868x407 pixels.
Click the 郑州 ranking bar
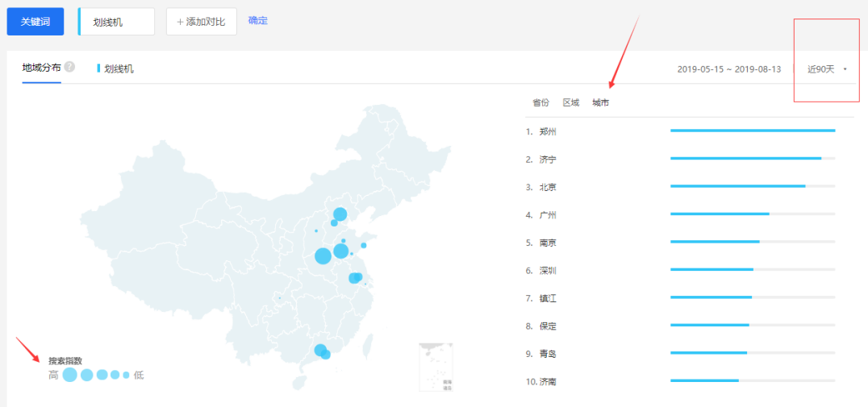click(x=752, y=131)
